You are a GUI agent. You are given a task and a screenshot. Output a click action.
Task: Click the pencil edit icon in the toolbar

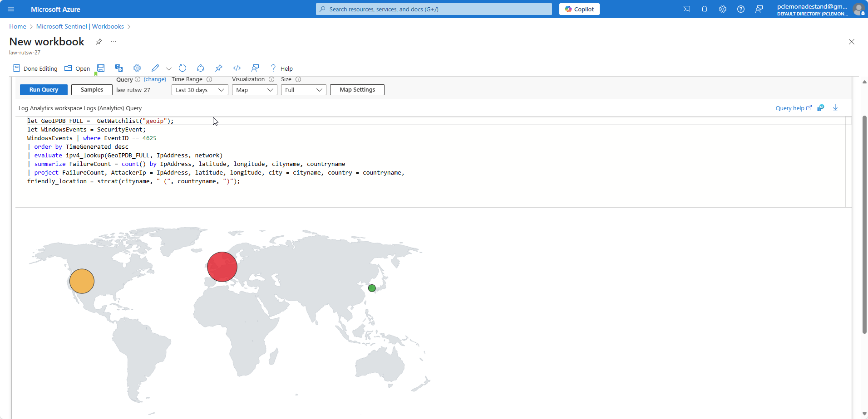pyautogui.click(x=155, y=68)
